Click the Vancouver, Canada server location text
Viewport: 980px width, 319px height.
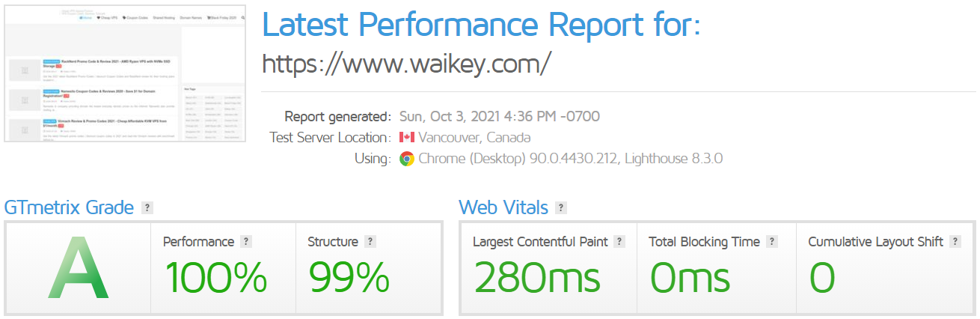(474, 137)
